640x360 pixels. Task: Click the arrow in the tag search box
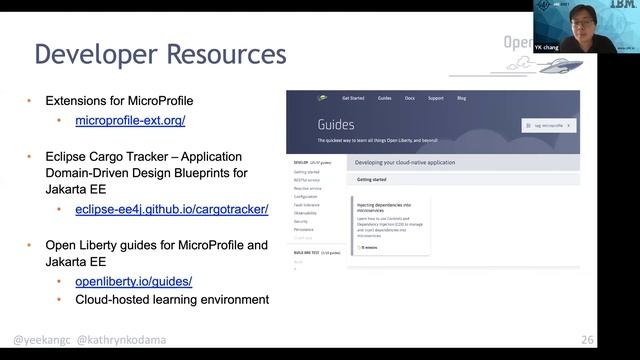[569, 126]
